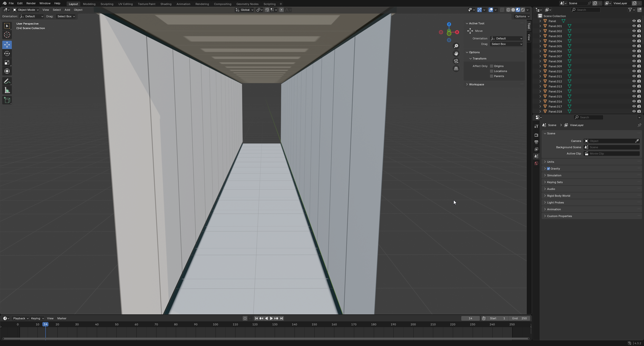Select the Rotate tool in the toolbar
The height and width of the screenshot is (346, 644).
(7, 54)
